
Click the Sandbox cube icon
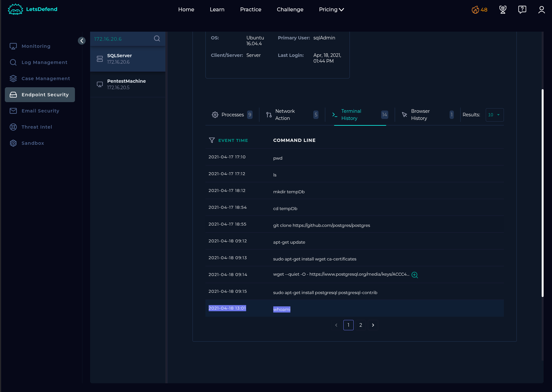13,143
